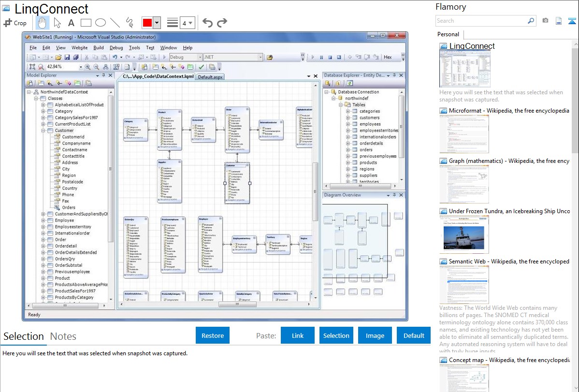Screen dimensions: 579x392
Task: Open the line width dropdown
Action: coord(187,23)
